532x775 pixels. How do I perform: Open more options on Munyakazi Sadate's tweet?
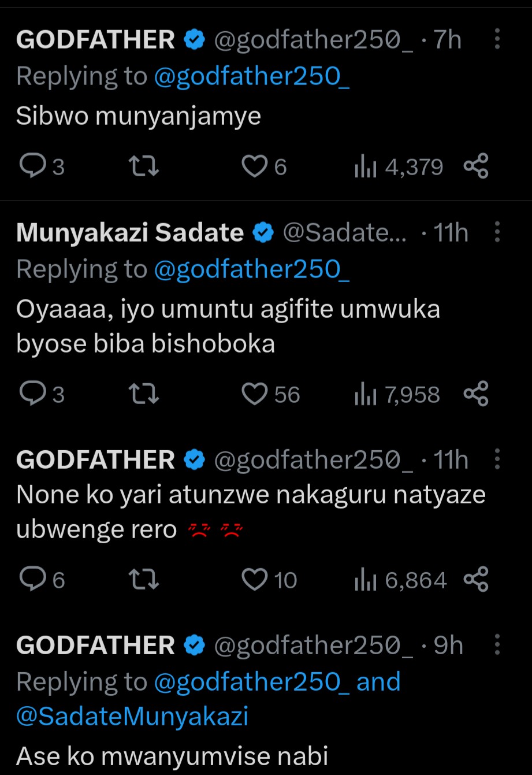pyautogui.click(x=497, y=232)
